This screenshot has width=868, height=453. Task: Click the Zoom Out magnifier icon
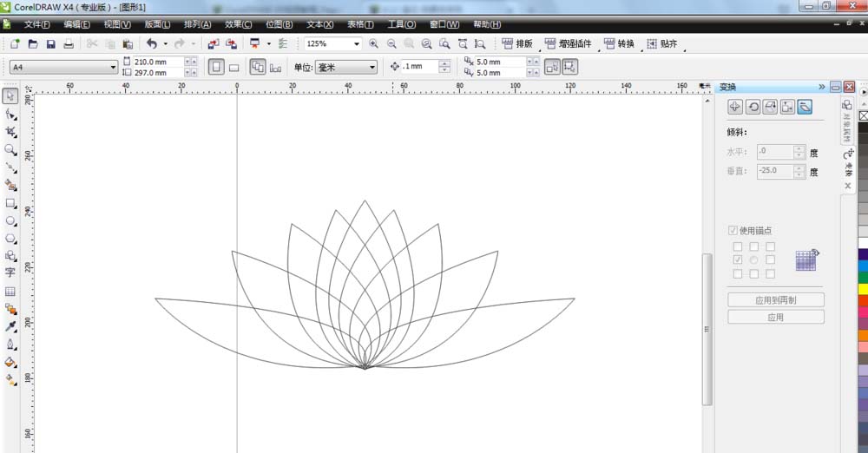tap(391, 43)
